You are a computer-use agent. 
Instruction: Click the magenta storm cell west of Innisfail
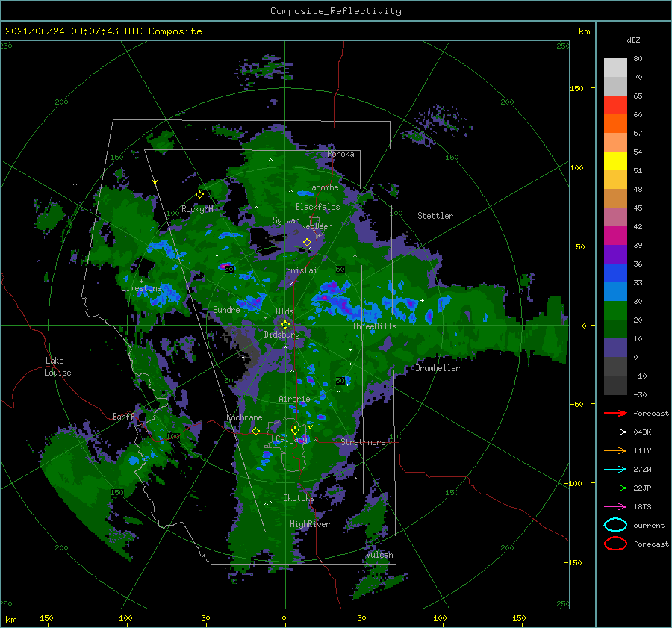224,267
